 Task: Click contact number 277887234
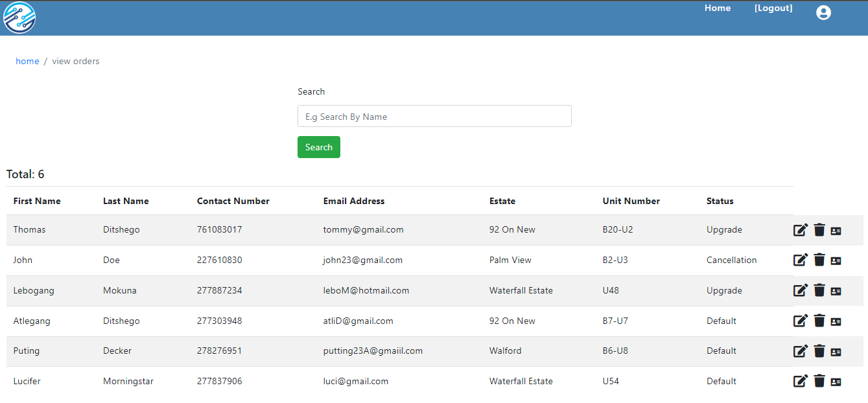(x=220, y=290)
